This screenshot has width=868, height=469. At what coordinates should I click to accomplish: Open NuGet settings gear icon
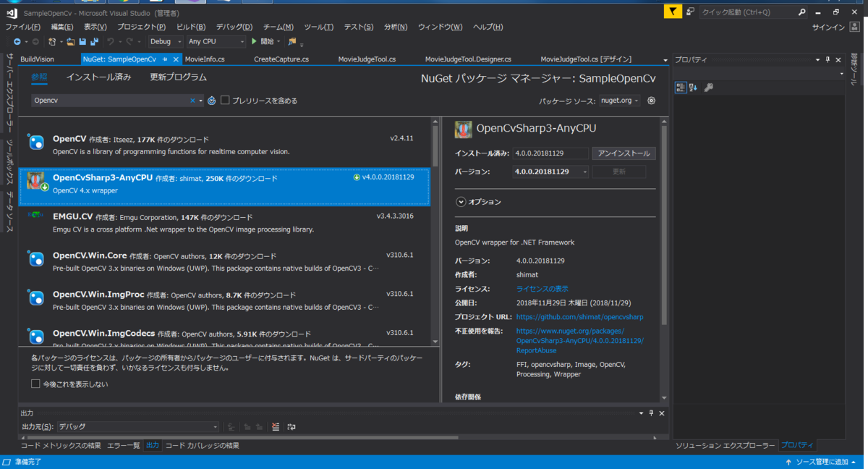pyautogui.click(x=652, y=101)
